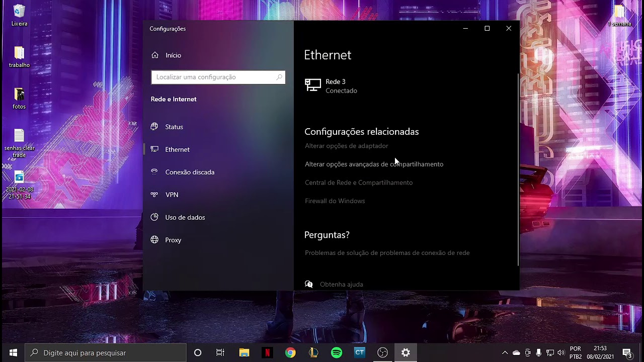Click Alterar opções de adaptador link
The width and height of the screenshot is (644, 362).
[x=346, y=146]
